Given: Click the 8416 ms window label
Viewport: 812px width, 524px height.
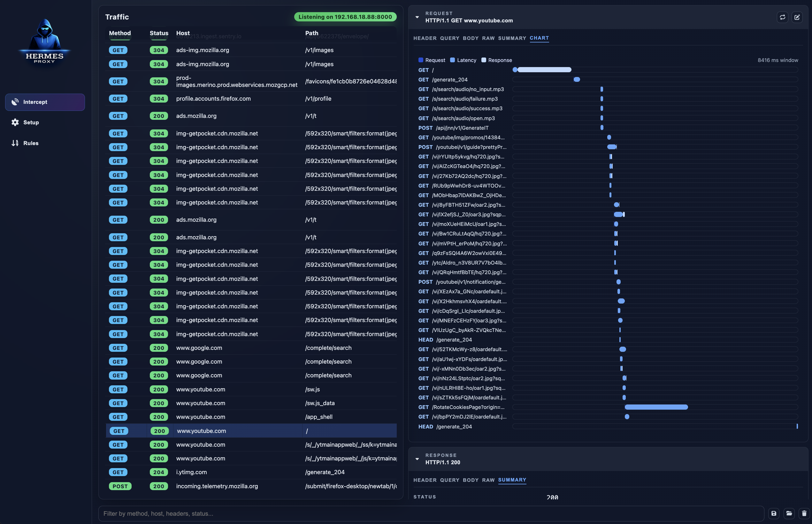Looking at the screenshot, I should 778,60.
